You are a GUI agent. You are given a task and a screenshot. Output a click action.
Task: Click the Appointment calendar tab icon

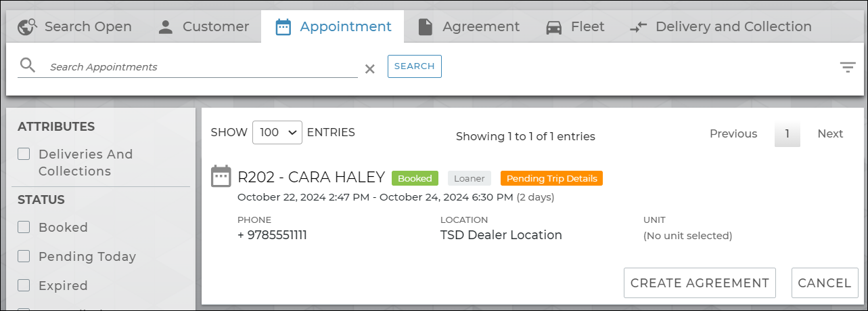(x=283, y=27)
